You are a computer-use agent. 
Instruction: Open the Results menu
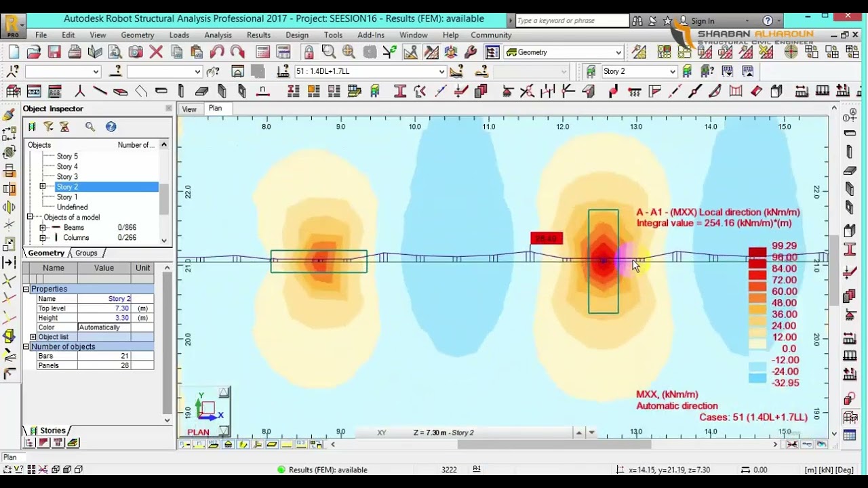pos(258,35)
